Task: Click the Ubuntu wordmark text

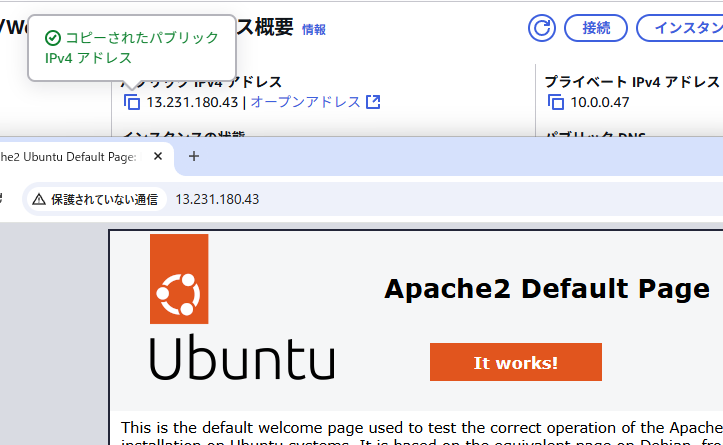Action: [242, 358]
